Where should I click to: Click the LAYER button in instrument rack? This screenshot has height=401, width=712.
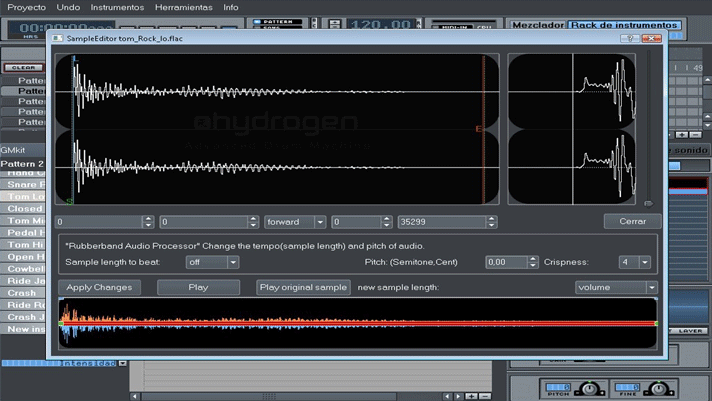690,331
